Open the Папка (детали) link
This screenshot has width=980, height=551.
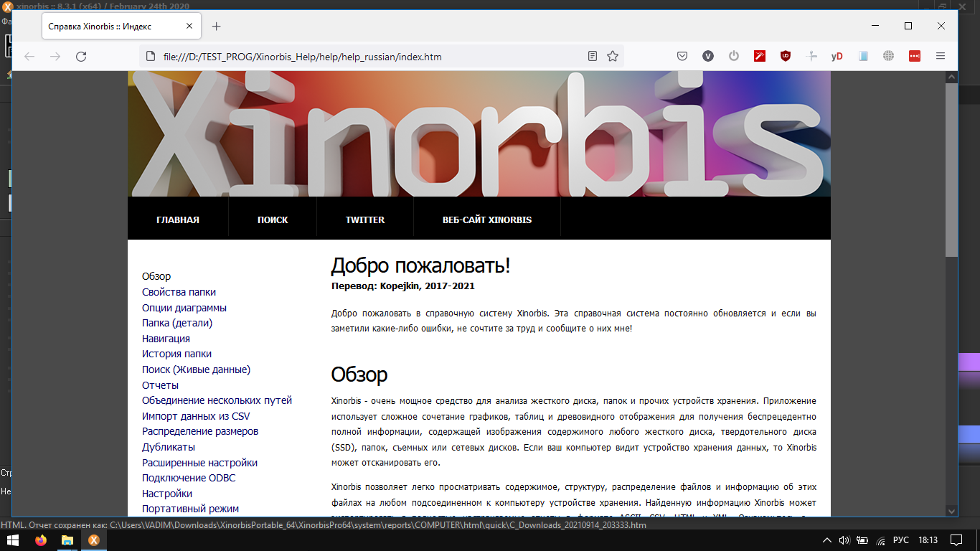[177, 323]
